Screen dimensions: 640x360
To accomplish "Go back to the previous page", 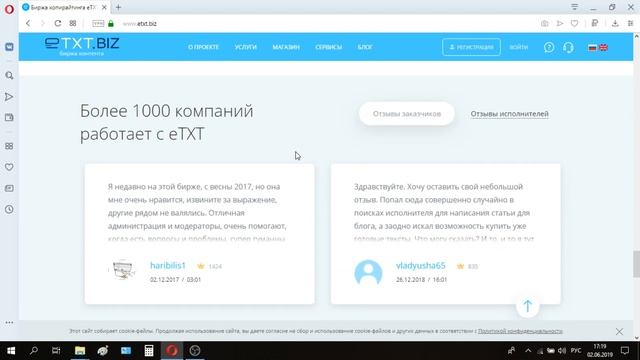I will [x=28, y=24].
